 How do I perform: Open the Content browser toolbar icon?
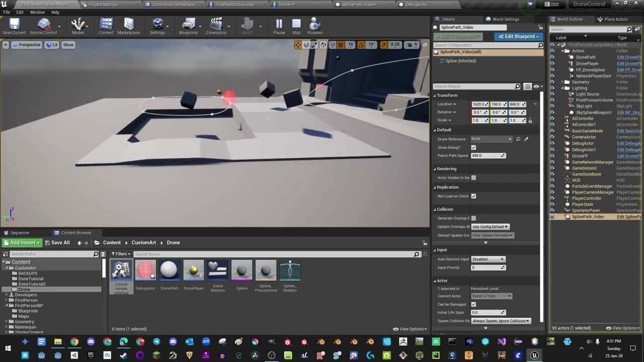tap(106, 26)
